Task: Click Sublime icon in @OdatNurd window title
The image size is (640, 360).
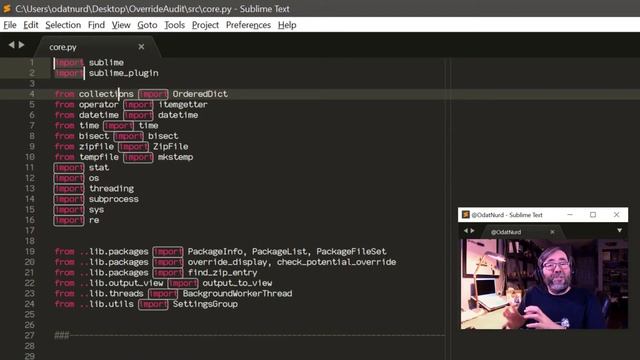Action: pos(465,215)
